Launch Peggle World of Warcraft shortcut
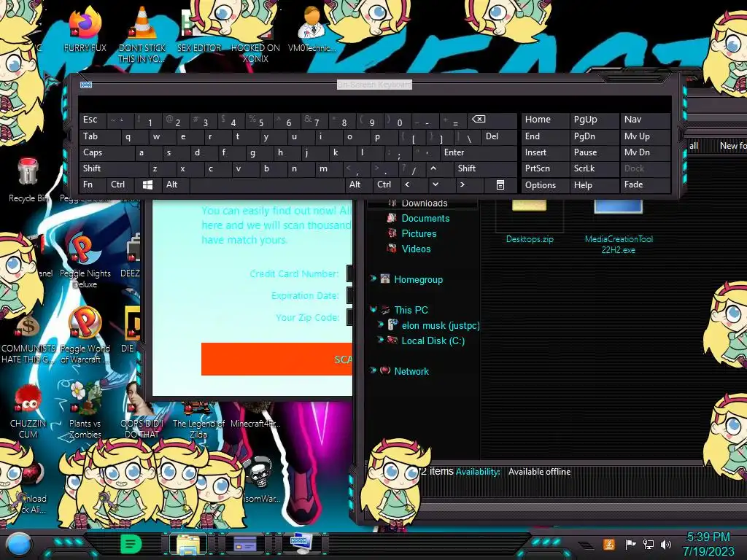747x560 pixels. coord(85,334)
